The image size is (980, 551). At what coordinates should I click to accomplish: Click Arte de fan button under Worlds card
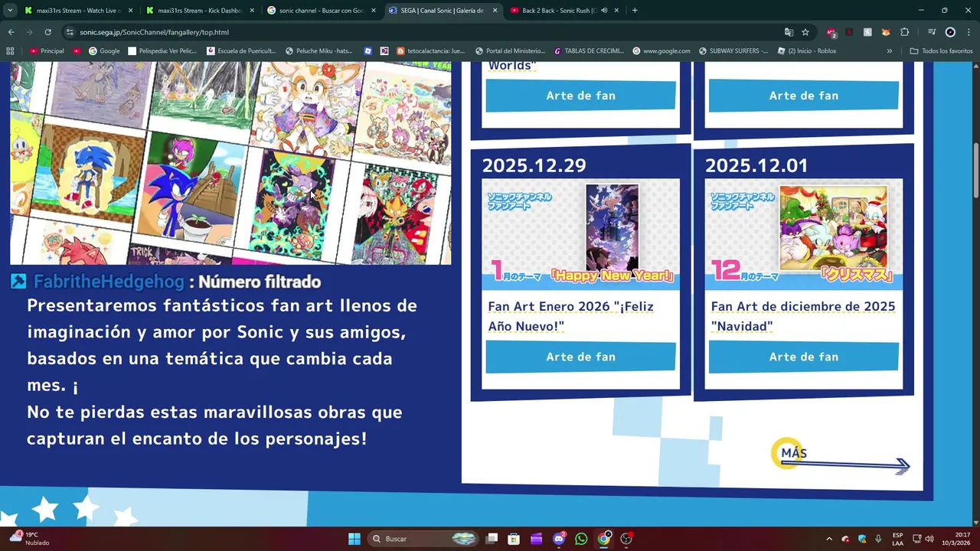point(580,96)
